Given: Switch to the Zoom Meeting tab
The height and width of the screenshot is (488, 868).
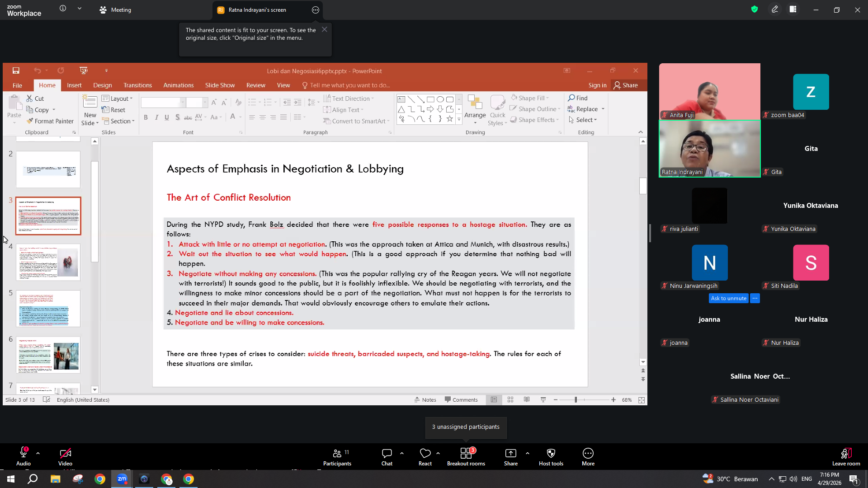Looking at the screenshot, I should (x=115, y=10).
